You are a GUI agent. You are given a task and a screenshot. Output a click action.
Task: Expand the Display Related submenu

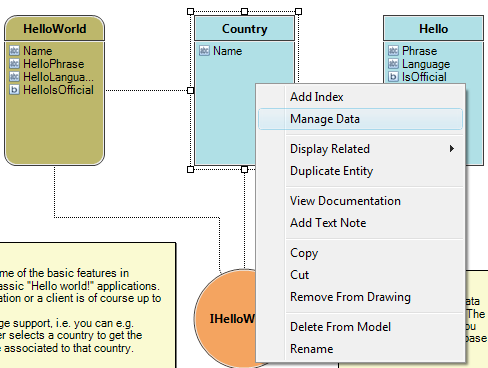tap(360, 149)
